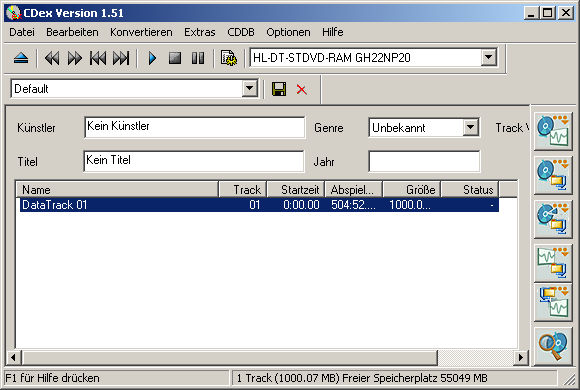Open the settings configuration icon
580x390 pixels.
click(x=229, y=58)
